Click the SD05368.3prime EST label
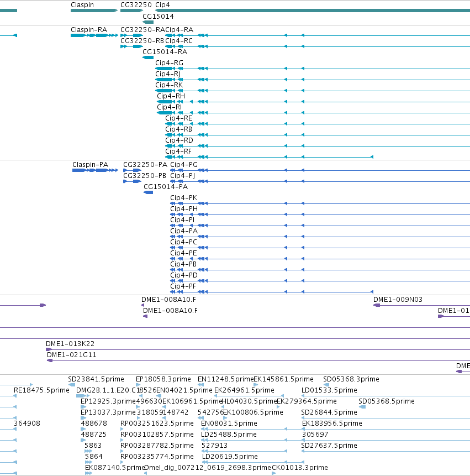This screenshot has width=470, height=476. 351,379
